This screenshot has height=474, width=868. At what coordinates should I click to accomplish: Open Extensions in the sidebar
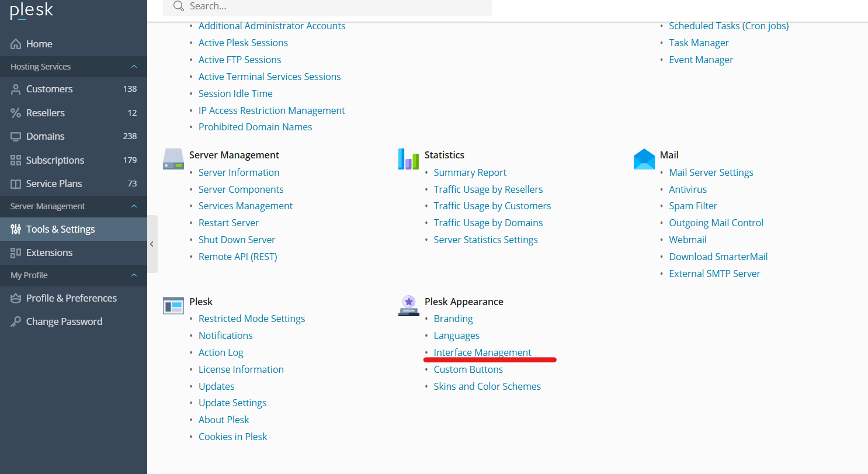pyautogui.click(x=74, y=252)
